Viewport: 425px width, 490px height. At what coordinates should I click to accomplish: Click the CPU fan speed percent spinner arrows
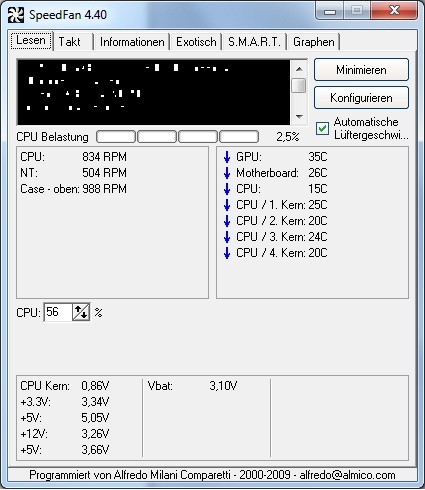[x=81, y=312]
